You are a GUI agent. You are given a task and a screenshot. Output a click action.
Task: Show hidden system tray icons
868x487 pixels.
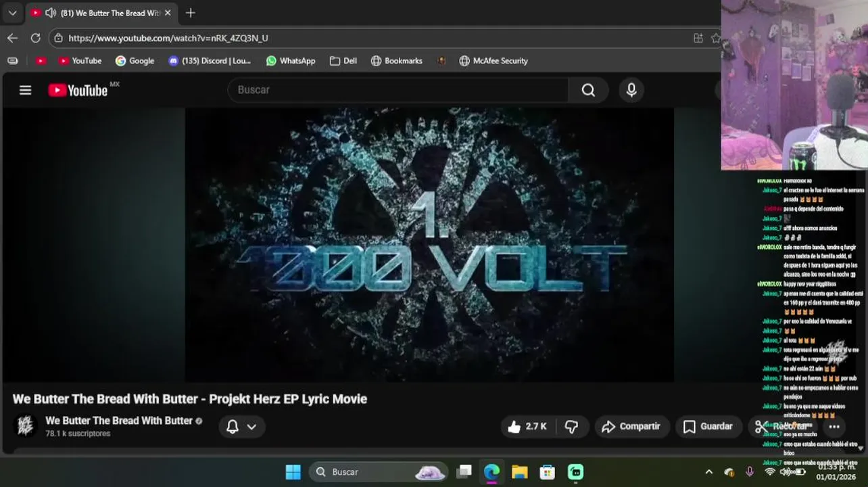(x=708, y=471)
